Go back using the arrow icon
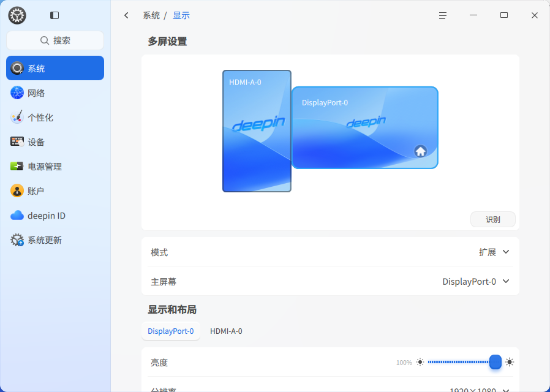 pyautogui.click(x=126, y=15)
